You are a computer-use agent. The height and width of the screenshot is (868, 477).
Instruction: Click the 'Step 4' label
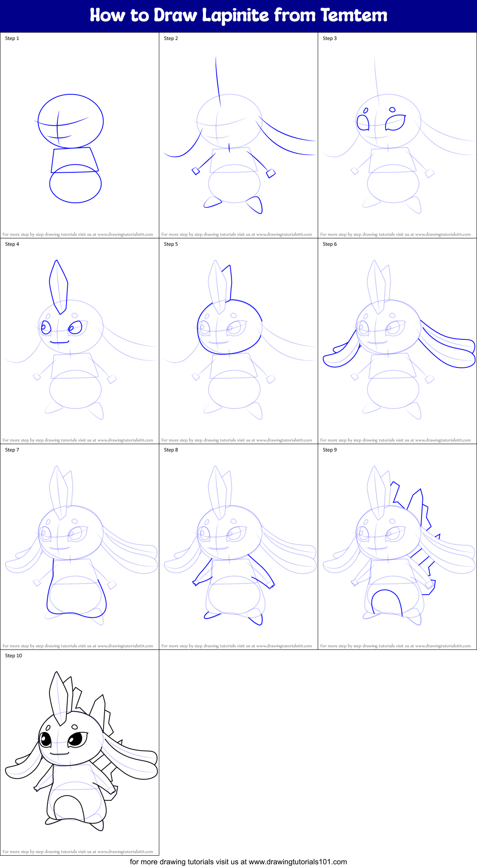pyautogui.click(x=12, y=244)
